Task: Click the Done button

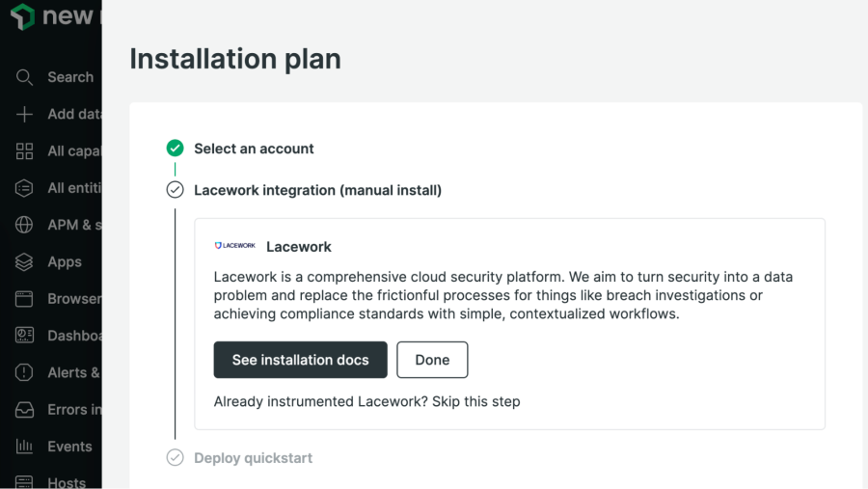Action: click(432, 360)
